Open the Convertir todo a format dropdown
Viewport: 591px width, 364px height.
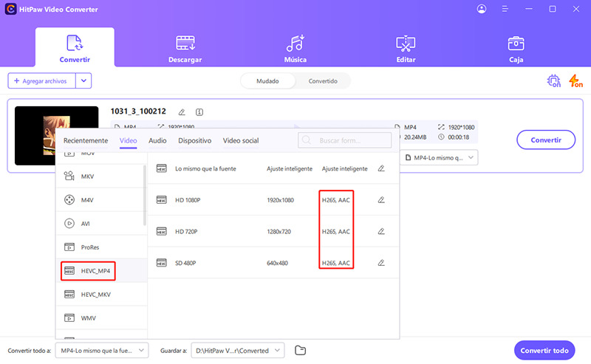[103, 350]
